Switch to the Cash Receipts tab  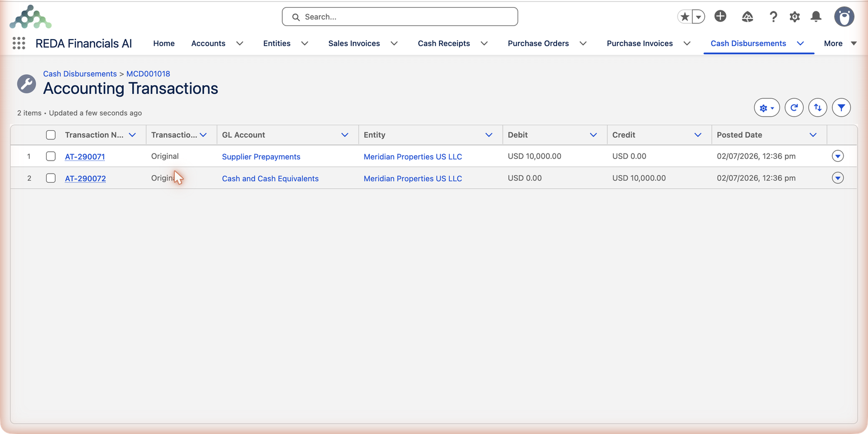click(444, 43)
